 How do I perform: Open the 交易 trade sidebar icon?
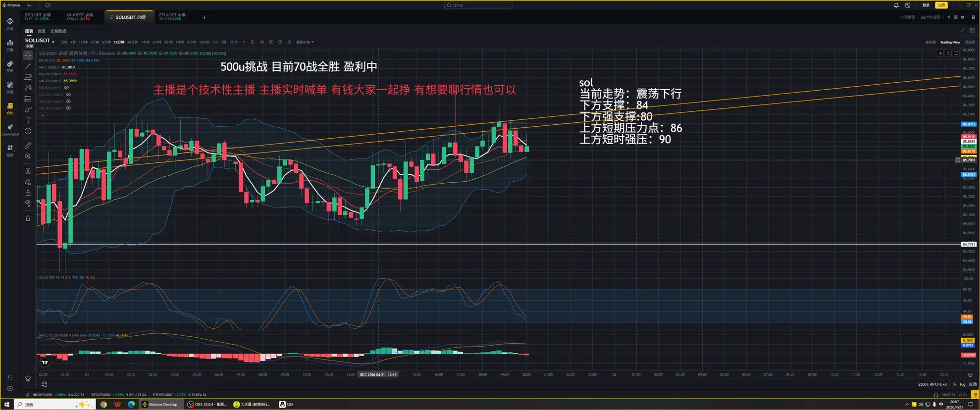(10, 87)
